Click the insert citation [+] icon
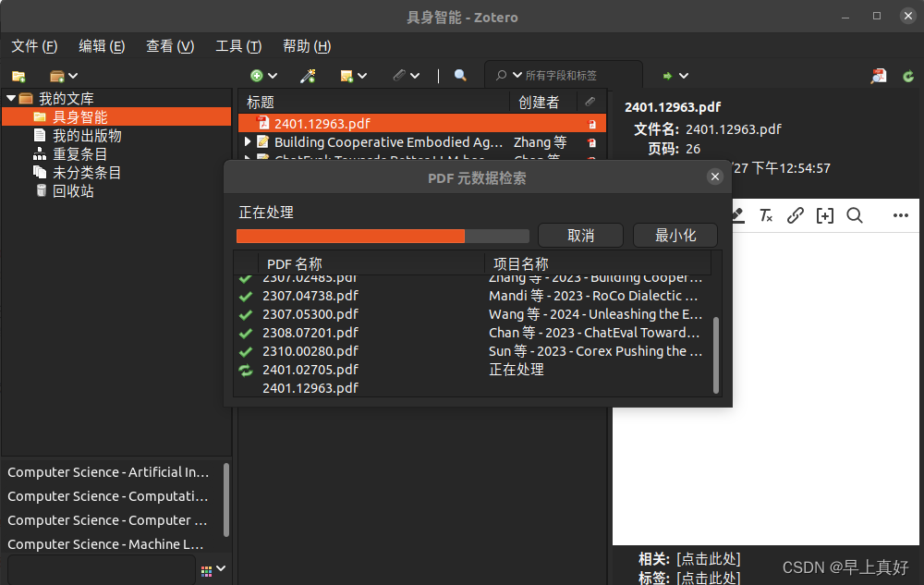Screen dimensions: 924x585 point(824,215)
